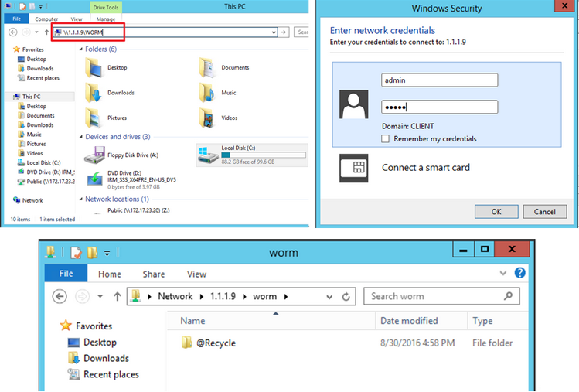Select the Downloads folder icon under Folders
This screenshot has height=392, width=579.
93,93
